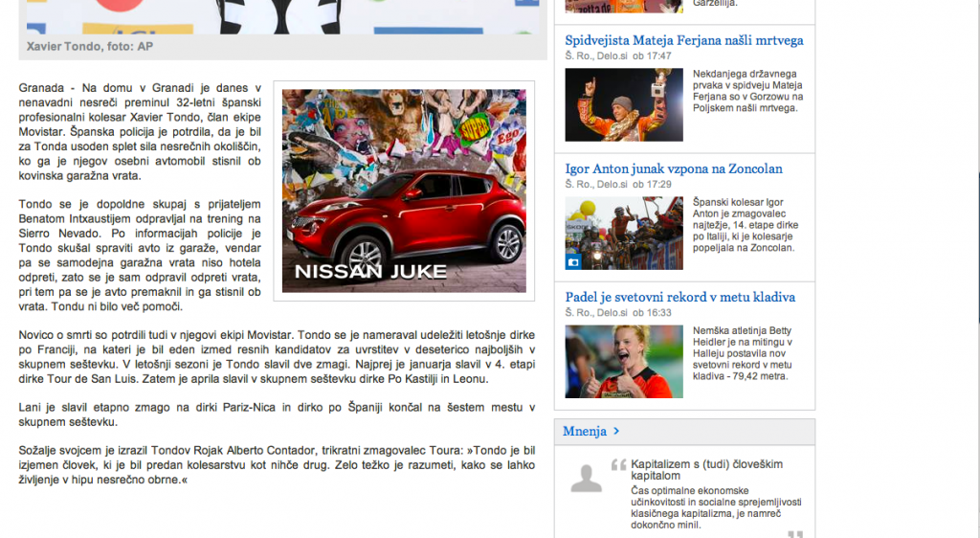980x538 pixels.
Task: Click thumbnail of Matej Ferjan holding trophy
Action: tap(624, 104)
